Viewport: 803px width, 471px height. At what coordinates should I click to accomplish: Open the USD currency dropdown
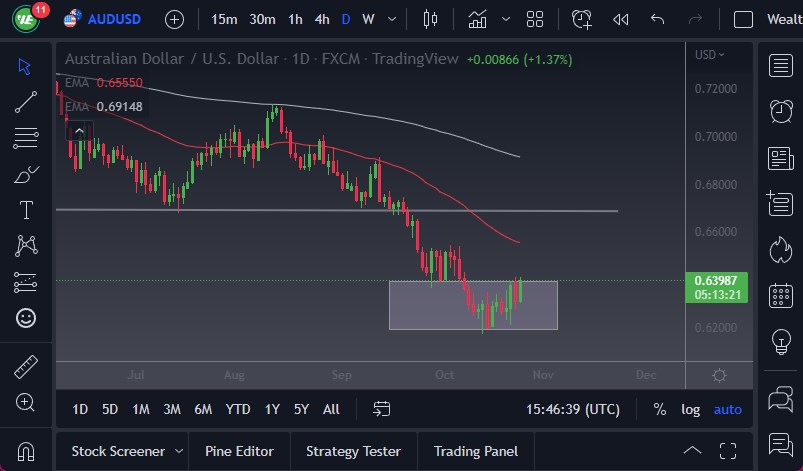pyautogui.click(x=710, y=55)
